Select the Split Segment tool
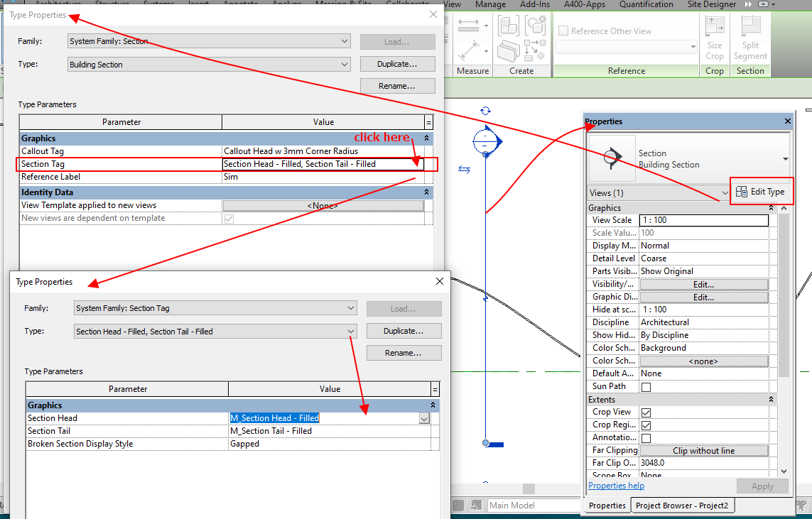Image resolution: width=812 pixels, height=519 pixels. coord(750,39)
